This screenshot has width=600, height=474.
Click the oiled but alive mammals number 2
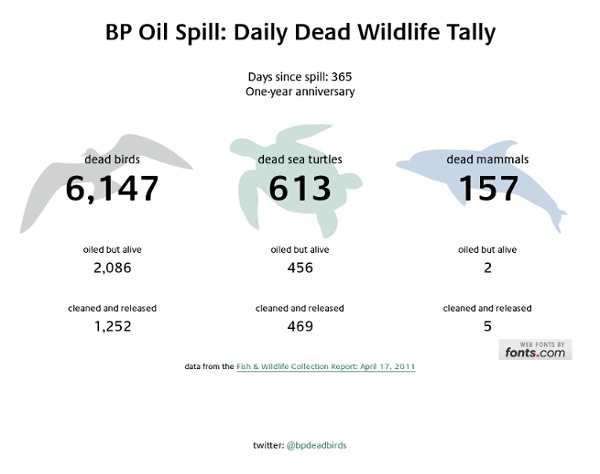tap(487, 268)
